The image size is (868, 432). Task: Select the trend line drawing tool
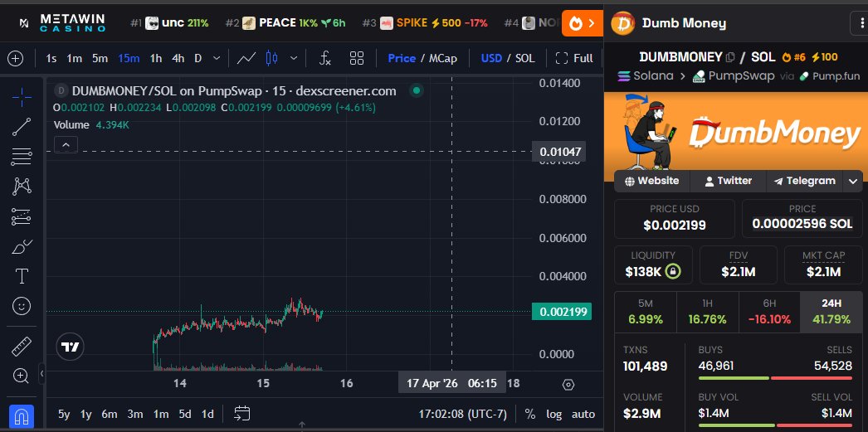point(22,127)
